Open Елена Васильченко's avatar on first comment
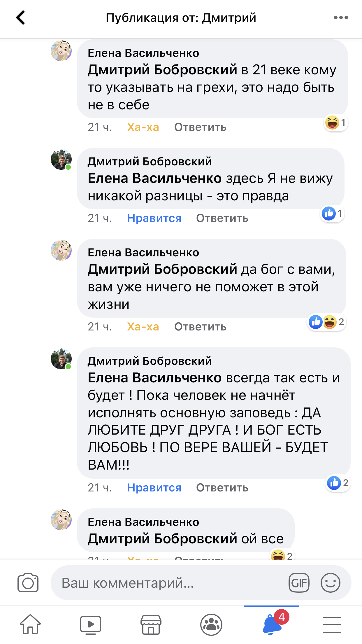Screen dimensions: 362x644 [61, 51]
